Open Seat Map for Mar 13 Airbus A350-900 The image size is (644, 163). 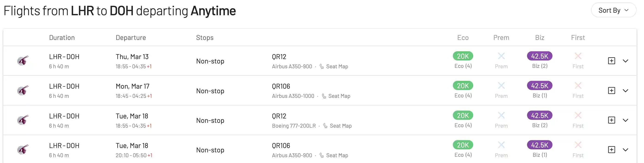pos(337,66)
